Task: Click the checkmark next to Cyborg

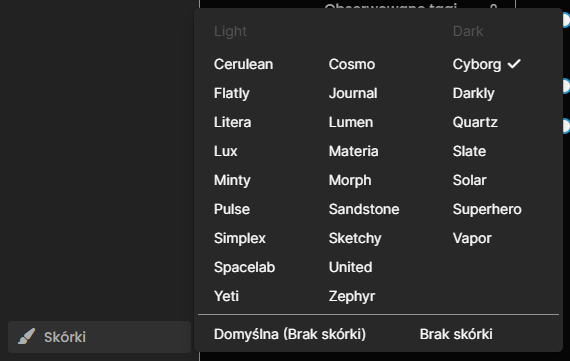Action: click(x=514, y=64)
